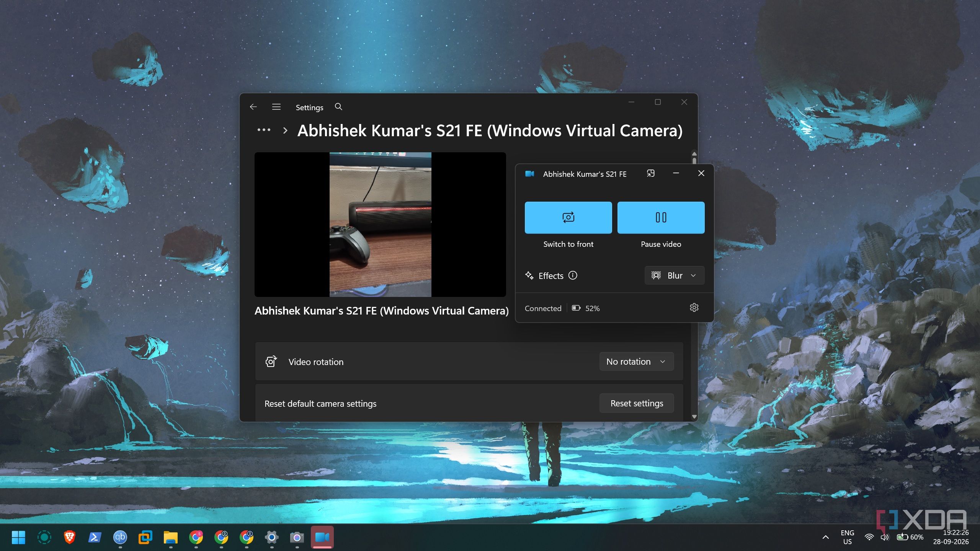The width and height of the screenshot is (980, 551).
Task: Click the Windows Virtual Camera page heading
Action: [x=490, y=130]
